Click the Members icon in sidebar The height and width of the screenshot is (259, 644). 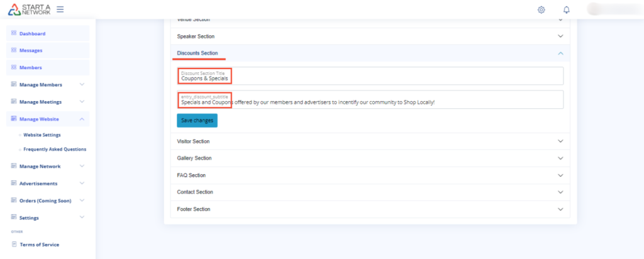coord(14,67)
